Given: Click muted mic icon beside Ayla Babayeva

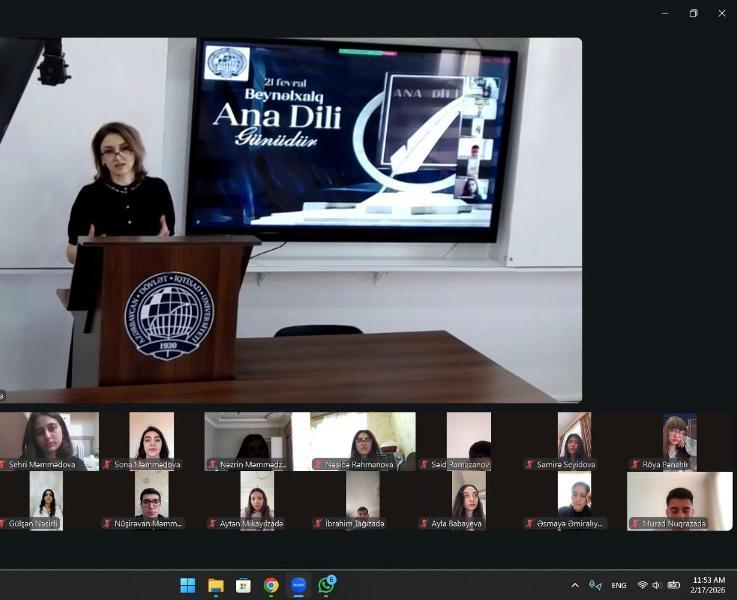Looking at the screenshot, I should (424, 523).
